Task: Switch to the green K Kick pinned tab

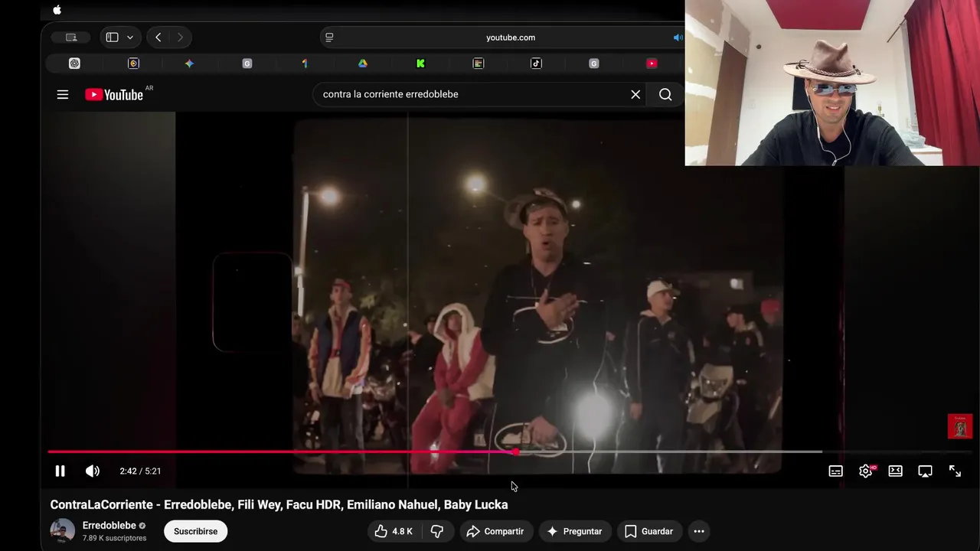Action: pyautogui.click(x=420, y=64)
